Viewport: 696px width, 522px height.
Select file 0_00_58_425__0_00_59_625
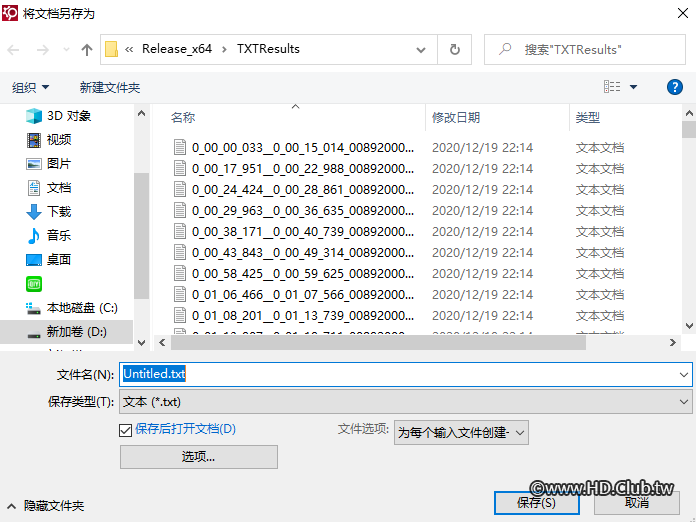(x=302, y=273)
